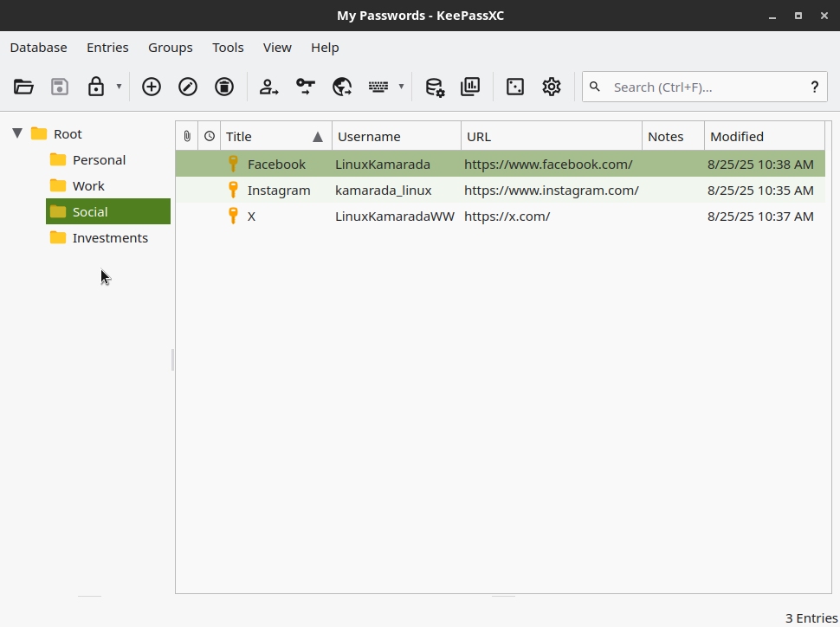
Task: Minimize the KeePassXC window
Action: tap(772, 16)
